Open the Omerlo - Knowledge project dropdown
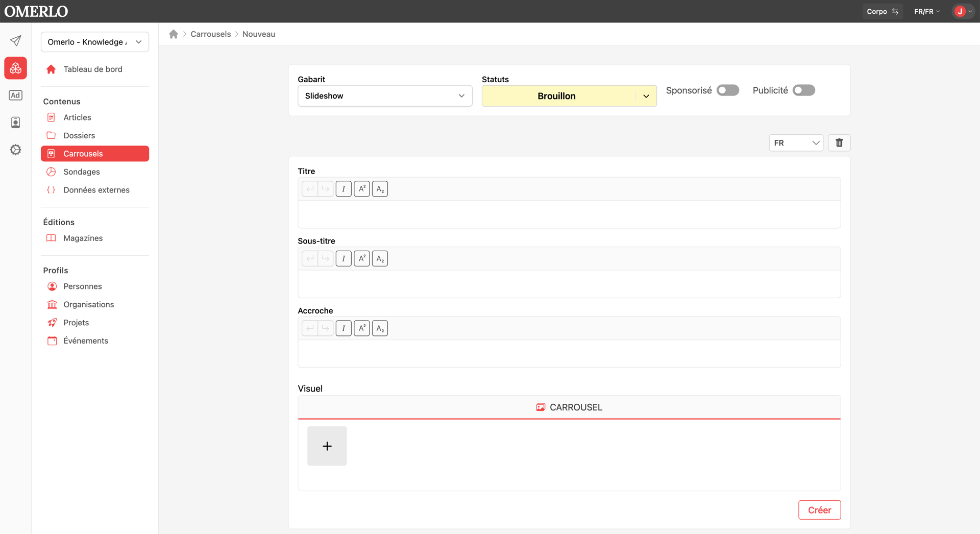Image resolution: width=980 pixels, height=534 pixels. pyautogui.click(x=95, y=42)
